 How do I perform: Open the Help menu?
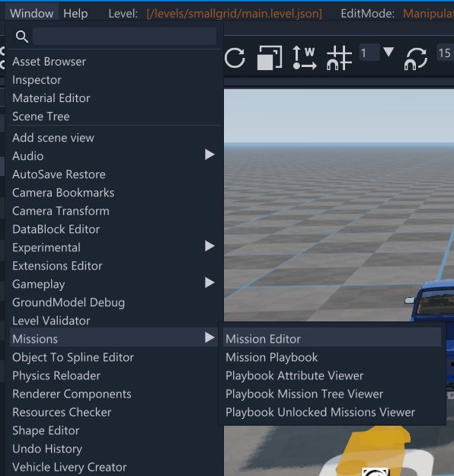(75, 14)
